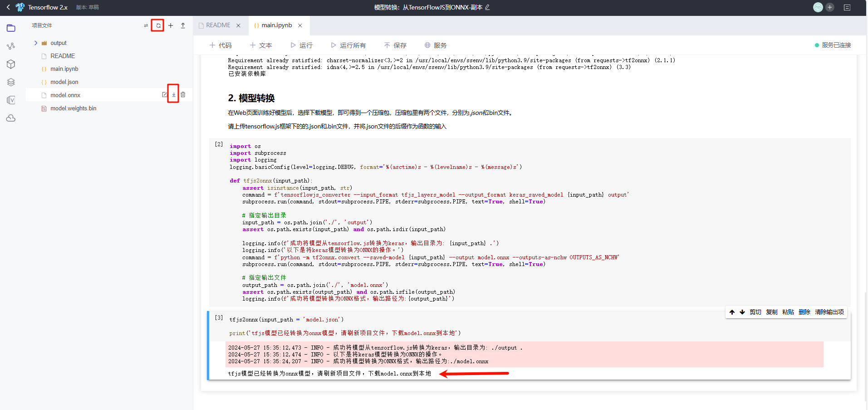Open the version (V) sidebar icon
Screen dimensions: 868x410
point(11,100)
